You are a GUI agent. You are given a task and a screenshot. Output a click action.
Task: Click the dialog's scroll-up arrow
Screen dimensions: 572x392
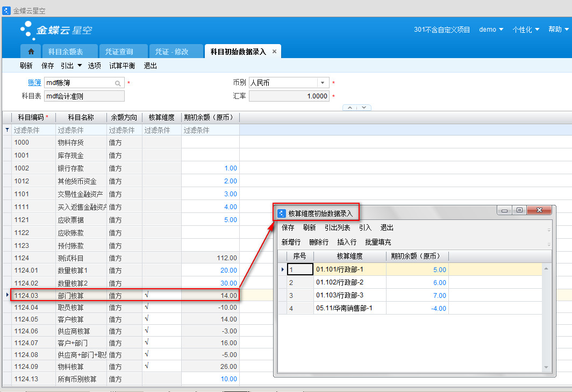(x=547, y=268)
